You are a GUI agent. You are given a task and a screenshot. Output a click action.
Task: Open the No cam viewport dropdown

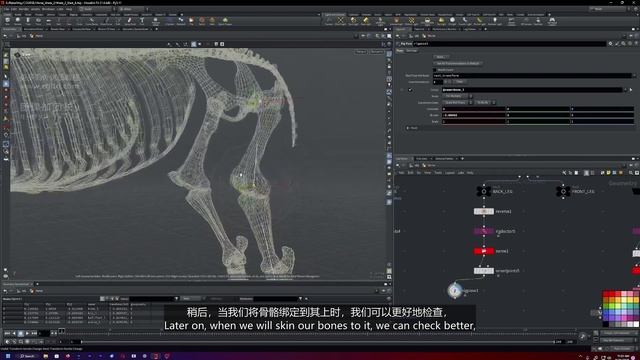click(376, 52)
